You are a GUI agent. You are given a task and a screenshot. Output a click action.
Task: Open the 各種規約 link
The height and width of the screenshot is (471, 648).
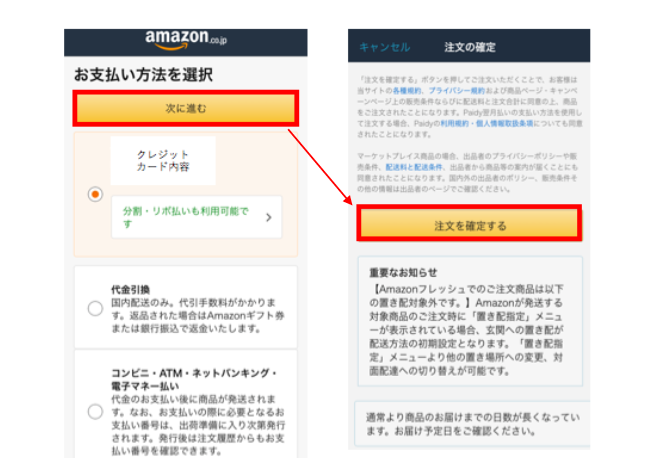tap(407, 90)
